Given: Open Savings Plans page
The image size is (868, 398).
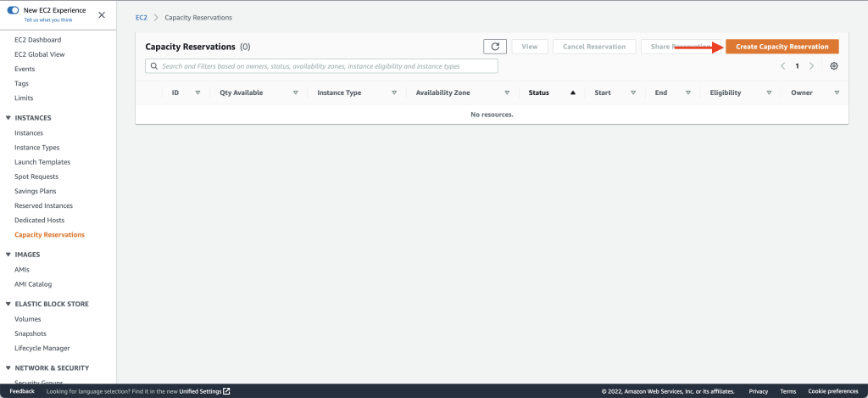Looking at the screenshot, I should [x=35, y=191].
